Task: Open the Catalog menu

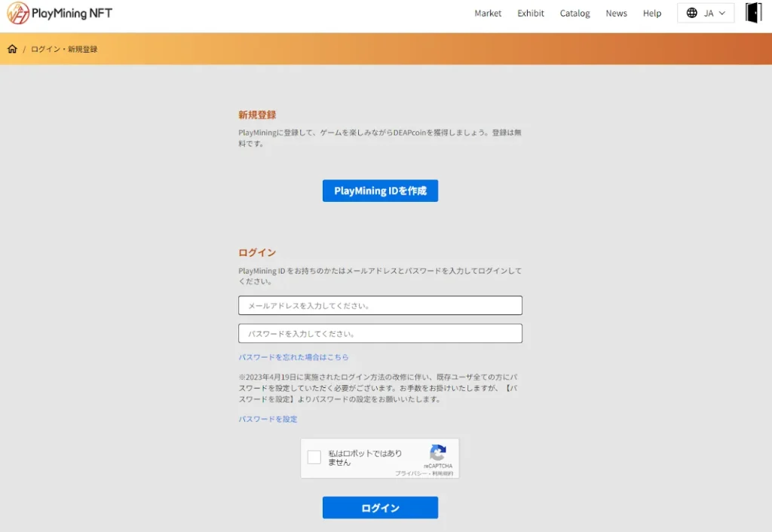Action: coord(574,14)
